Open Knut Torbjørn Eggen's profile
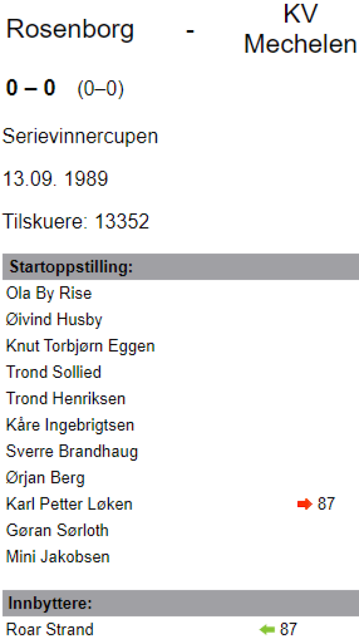 click(80, 346)
